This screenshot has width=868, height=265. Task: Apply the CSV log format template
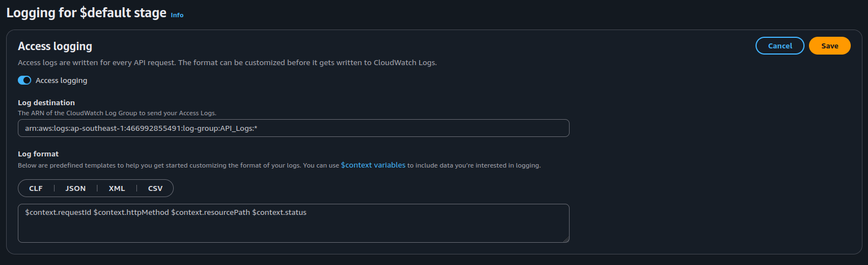point(155,188)
